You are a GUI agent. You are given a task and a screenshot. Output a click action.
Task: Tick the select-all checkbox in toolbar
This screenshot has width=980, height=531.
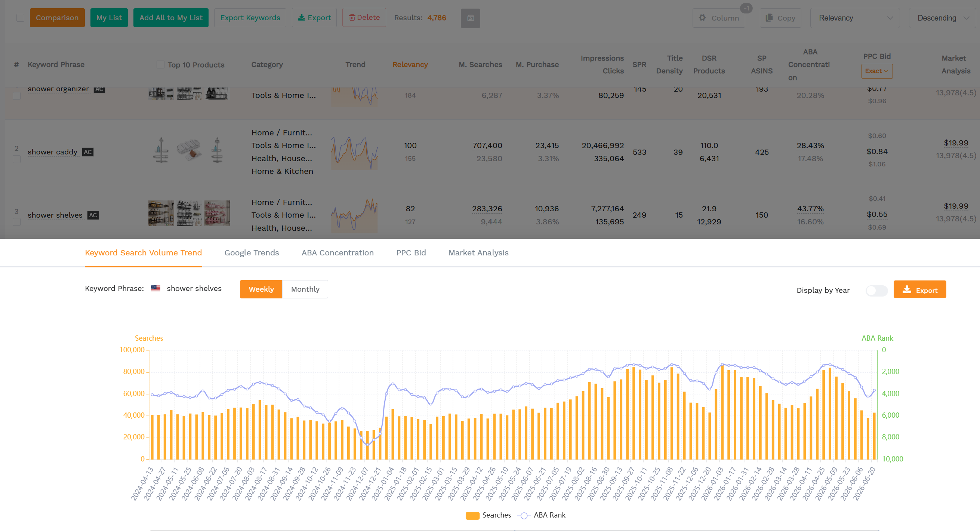(20, 18)
